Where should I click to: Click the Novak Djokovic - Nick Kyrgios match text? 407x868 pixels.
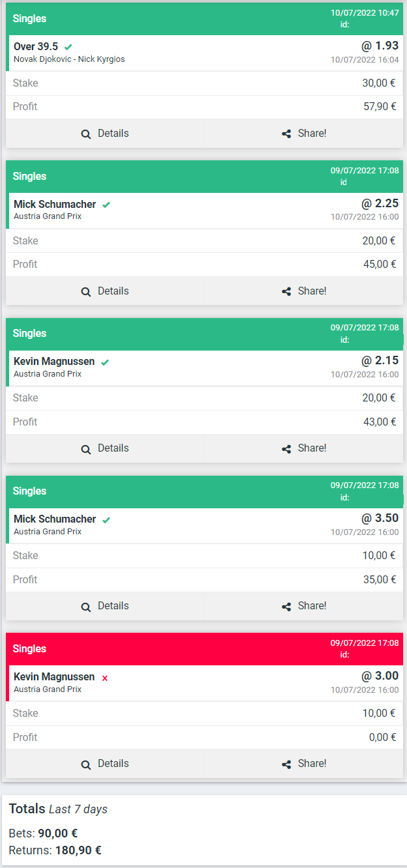click(69, 59)
